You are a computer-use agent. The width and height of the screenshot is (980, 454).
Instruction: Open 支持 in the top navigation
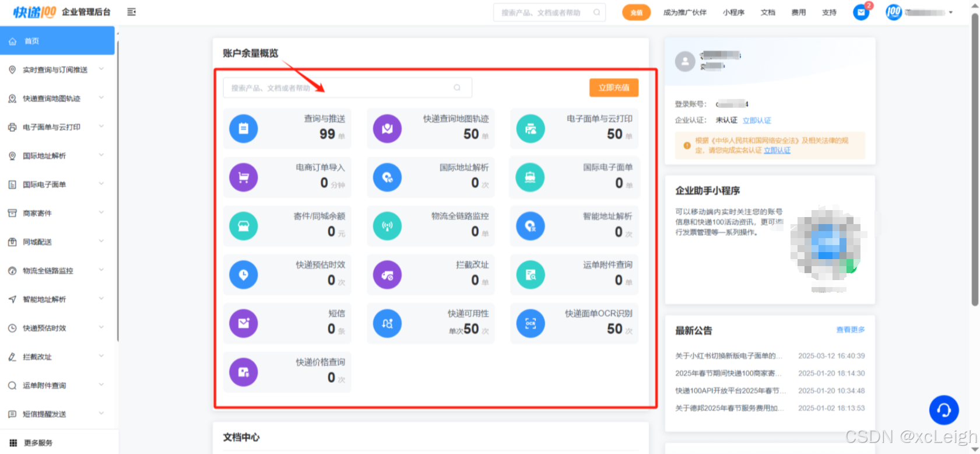pos(829,12)
